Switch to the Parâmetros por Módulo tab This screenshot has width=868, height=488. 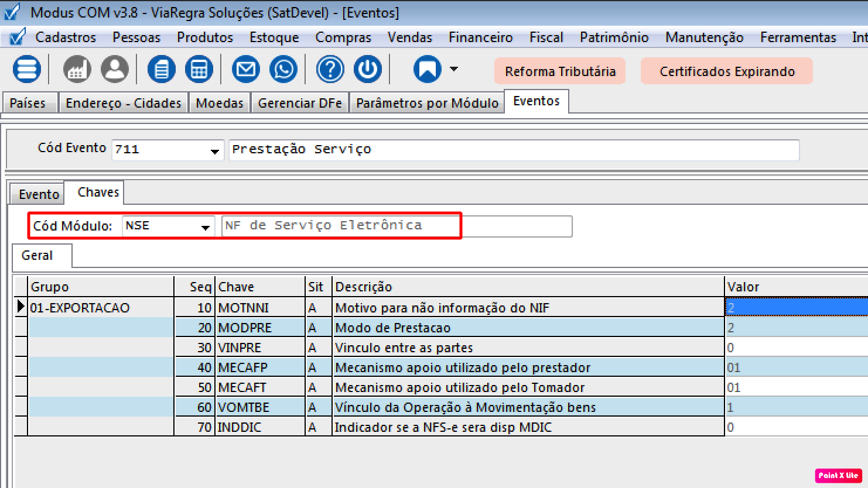click(x=427, y=103)
